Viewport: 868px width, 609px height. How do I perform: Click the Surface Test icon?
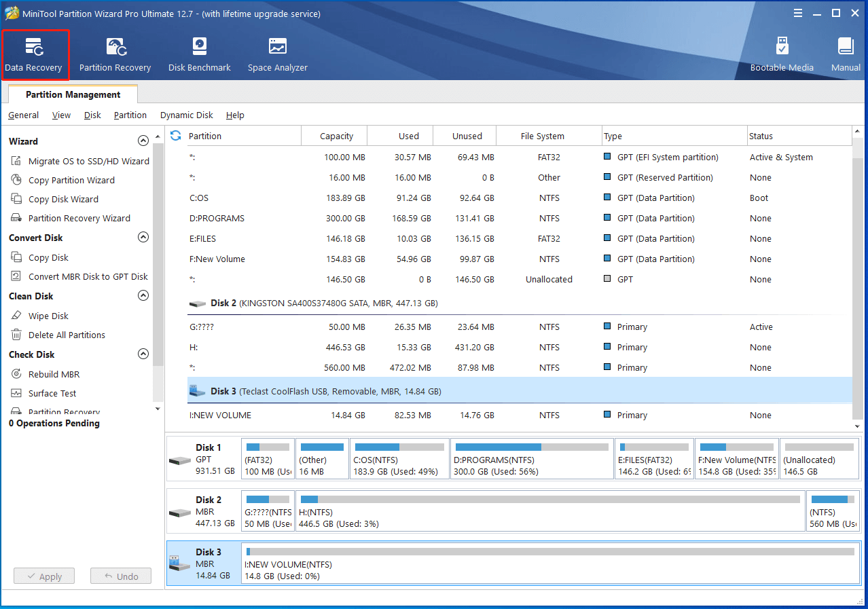(x=17, y=393)
